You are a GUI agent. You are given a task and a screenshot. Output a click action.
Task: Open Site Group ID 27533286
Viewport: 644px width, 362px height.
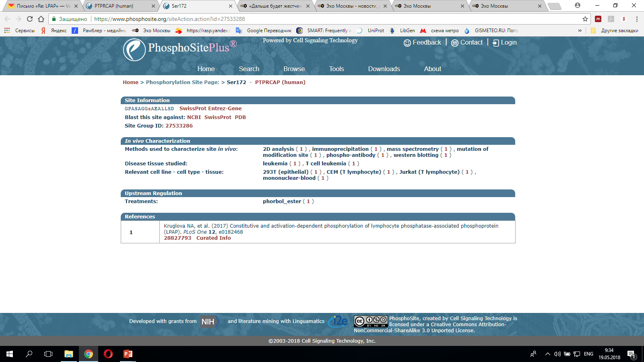pos(179,126)
